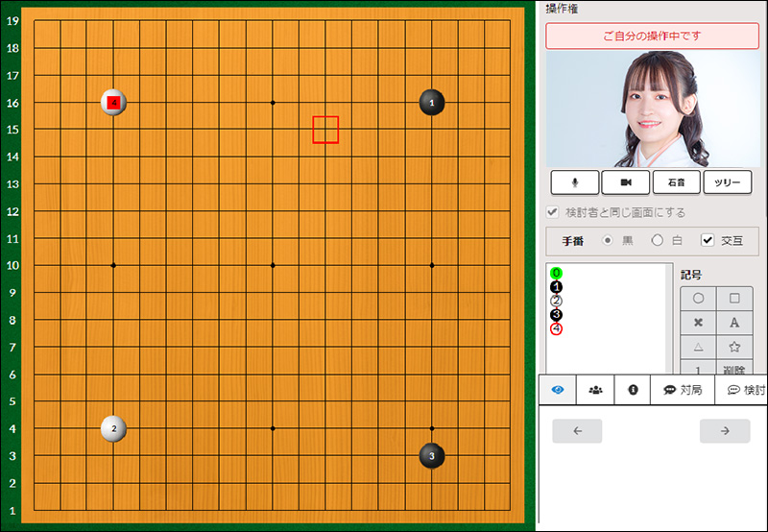Screen dimensions: 768x532
Task: Enable the 交互 alternate turns checkbox
Action: [708, 240]
